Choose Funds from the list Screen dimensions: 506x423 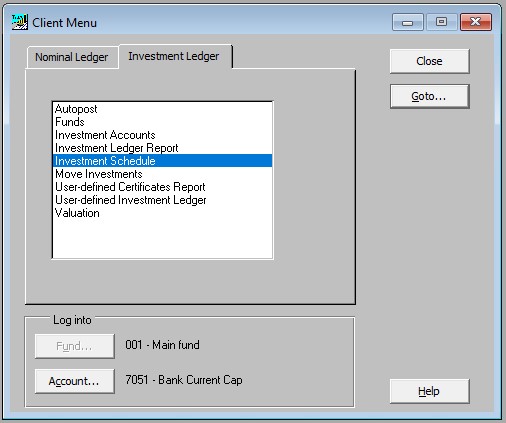[x=162, y=122]
